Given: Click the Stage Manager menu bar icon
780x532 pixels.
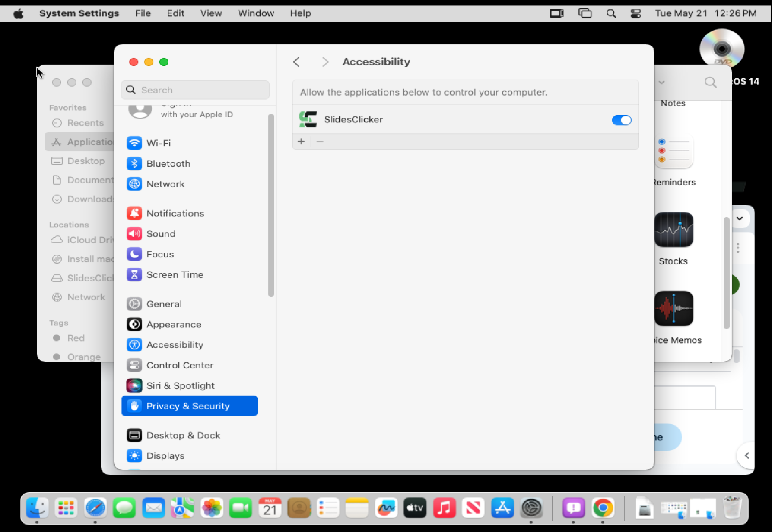Looking at the screenshot, I should click(585, 13).
